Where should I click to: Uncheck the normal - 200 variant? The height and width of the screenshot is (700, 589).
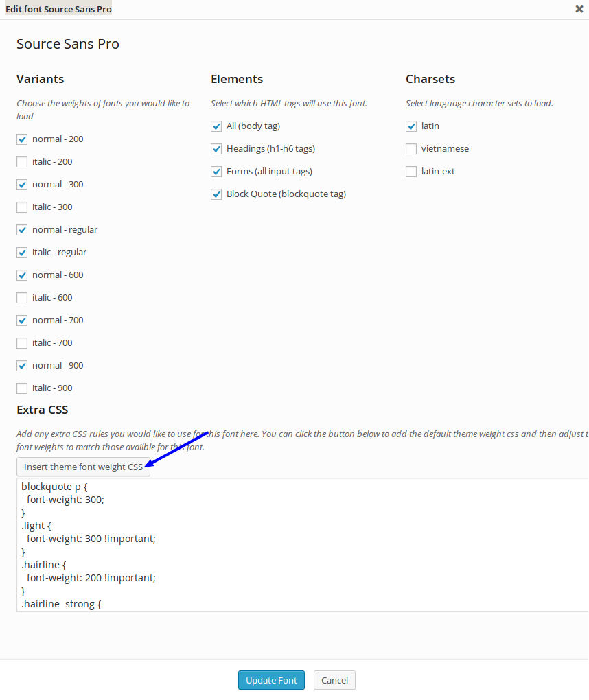(x=22, y=139)
